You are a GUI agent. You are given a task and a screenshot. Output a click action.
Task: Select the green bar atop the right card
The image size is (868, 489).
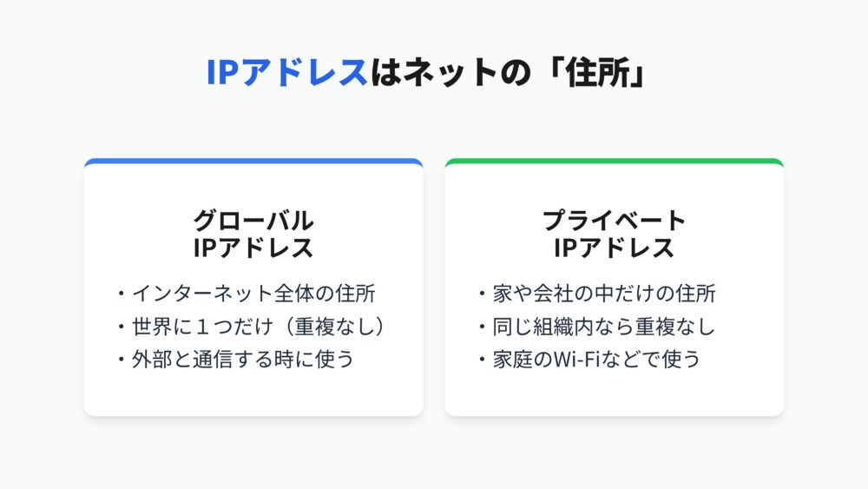(615, 162)
